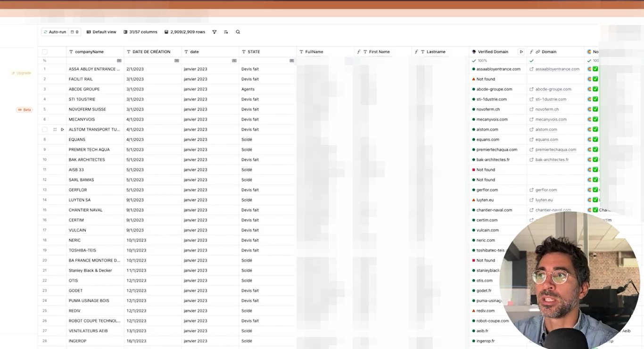Screen dimensions: 644x349
Task: Open the STATE column header menu
Action: (268, 52)
